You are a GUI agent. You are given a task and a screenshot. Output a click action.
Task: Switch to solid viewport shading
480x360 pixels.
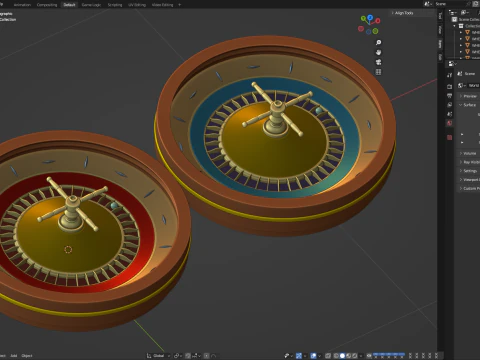[342, 356]
